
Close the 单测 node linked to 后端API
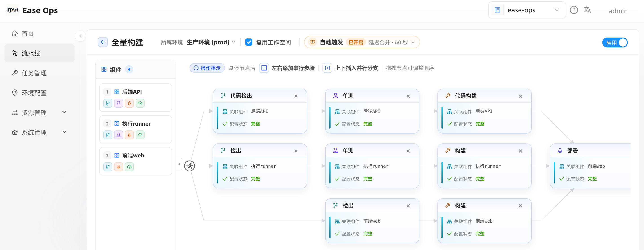(408, 96)
